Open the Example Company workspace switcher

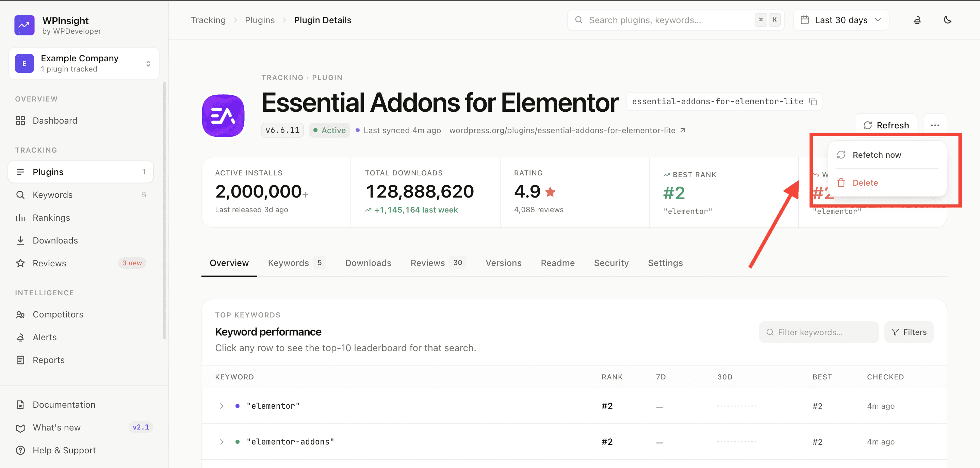(x=84, y=64)
